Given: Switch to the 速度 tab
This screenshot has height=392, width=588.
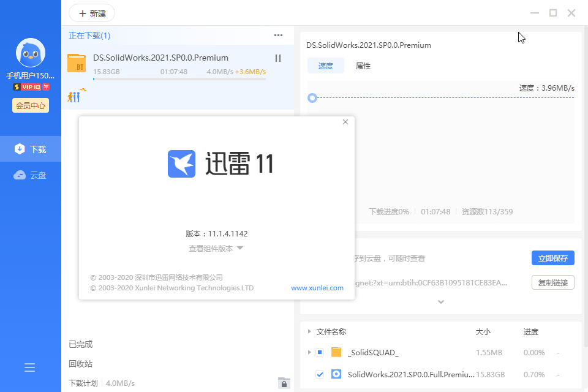Looking at the screenshot, I should pyautogui.click(x=326, y=66).
